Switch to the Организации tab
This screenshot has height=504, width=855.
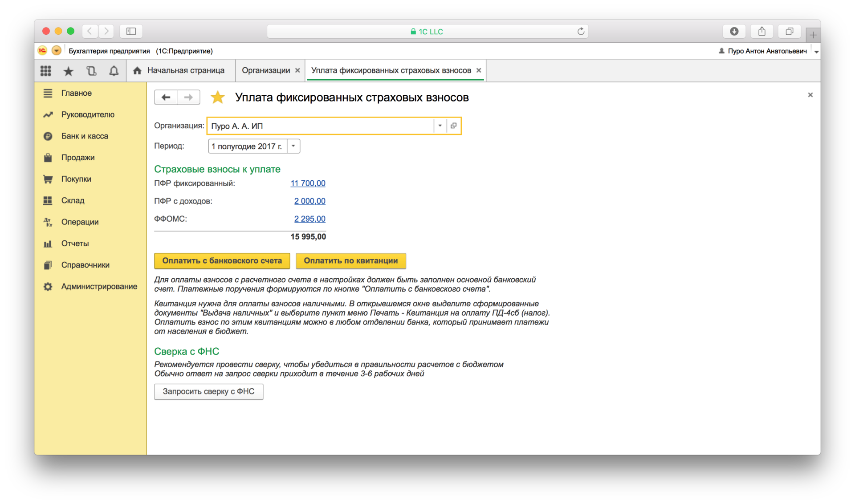coord(266,70)
